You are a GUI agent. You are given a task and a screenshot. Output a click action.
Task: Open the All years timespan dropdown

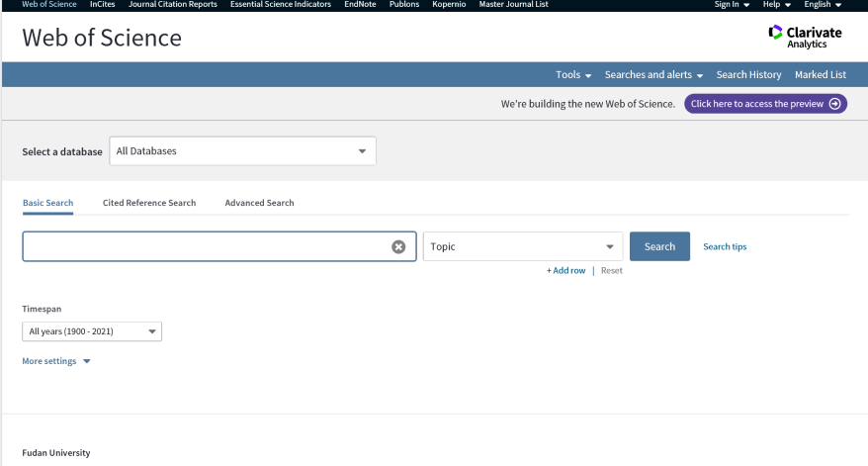click(92, 331)
